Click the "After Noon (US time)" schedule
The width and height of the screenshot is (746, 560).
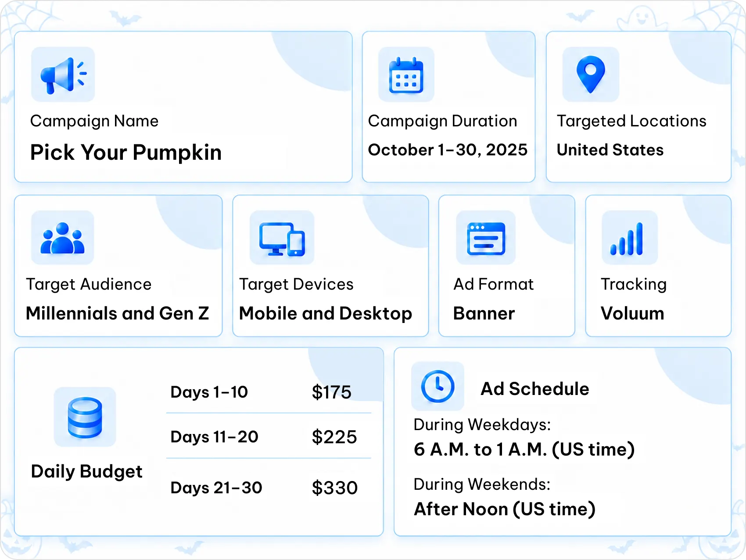click(505, 509)
